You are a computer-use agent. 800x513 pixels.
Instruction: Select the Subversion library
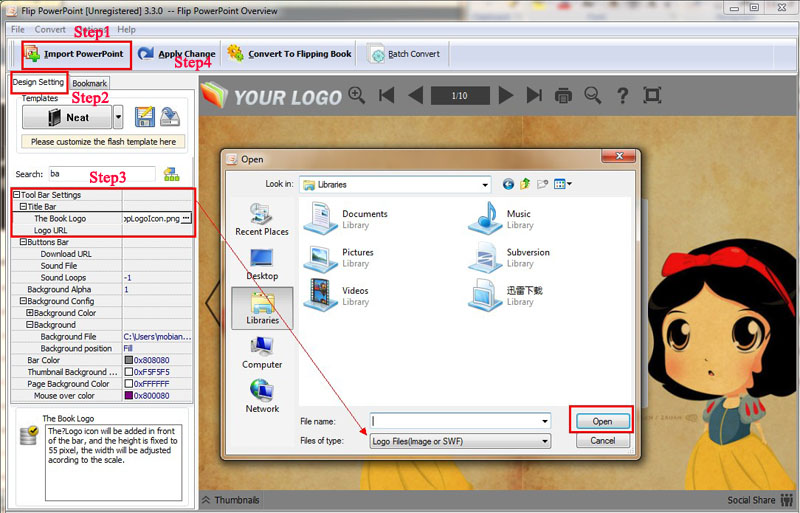pos(509,257)
